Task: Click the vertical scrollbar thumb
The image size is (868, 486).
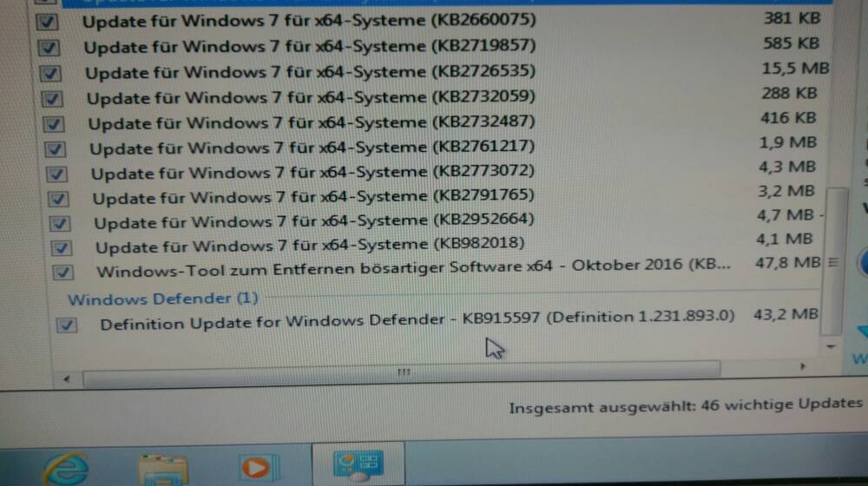Action: (834, 261)
